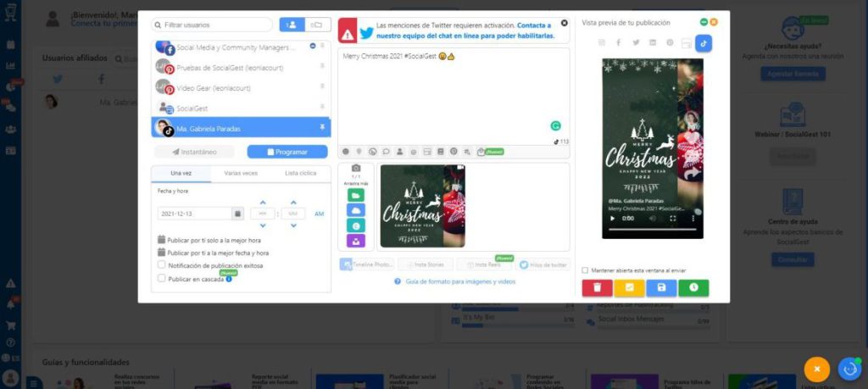
Task: Open the teal Canva design button
Action: [356, 225]
